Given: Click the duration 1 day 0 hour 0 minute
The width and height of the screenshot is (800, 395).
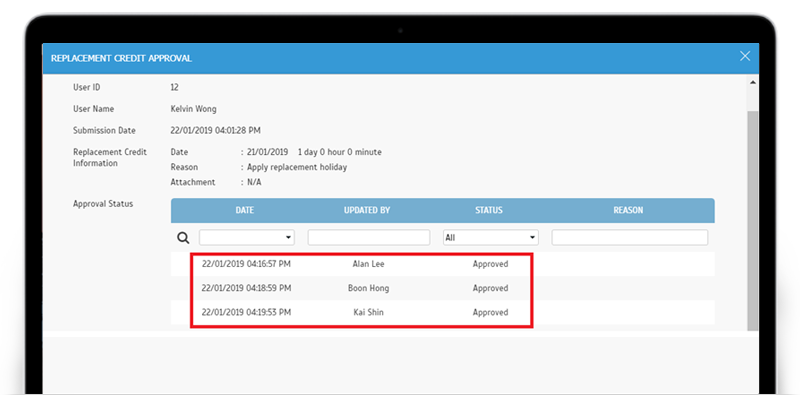Looking at the screenshot, I should (340, 152).
